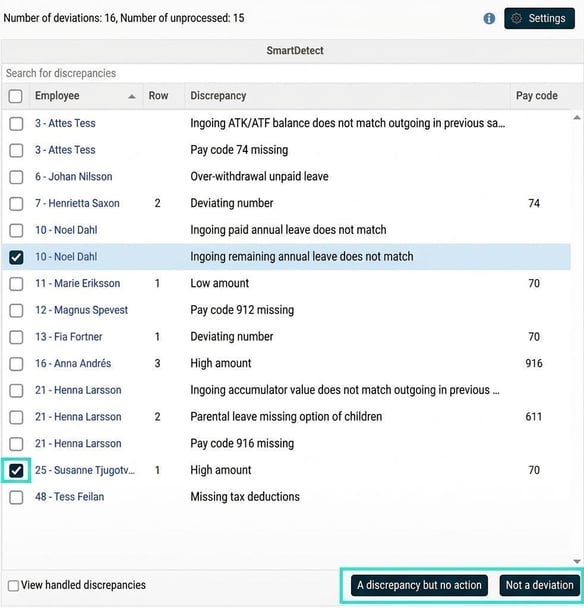Open employee 12 - Magnus Spevest link
Screen dimensions: 584x608
pos(81,310)
